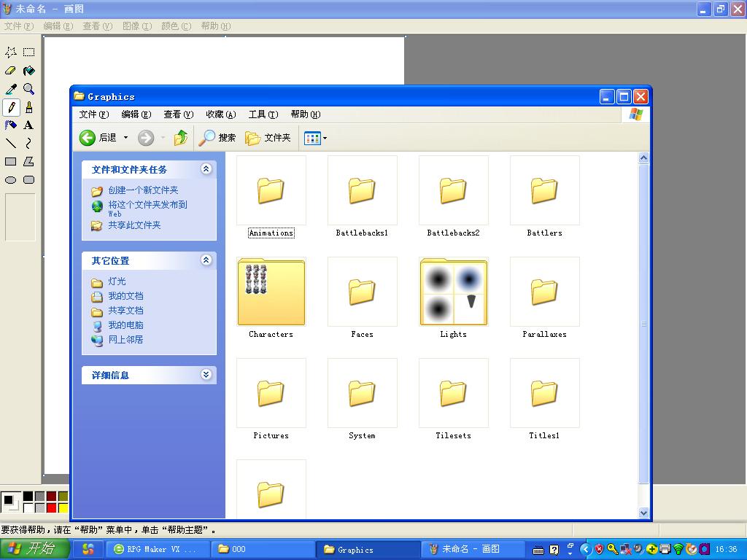Select the Fill with Color bucket tool
The image size is (747, 560).
(28, 71)
